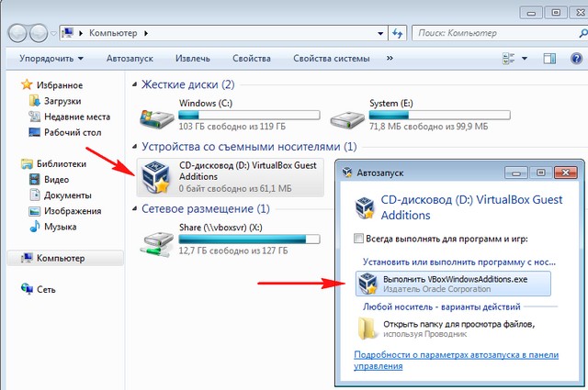Image resolution: width=588 pixels, height=390 pixels.
Task: Click '0 байт свободно из 61,1 МБ' text
Action: tap(235, 188)
